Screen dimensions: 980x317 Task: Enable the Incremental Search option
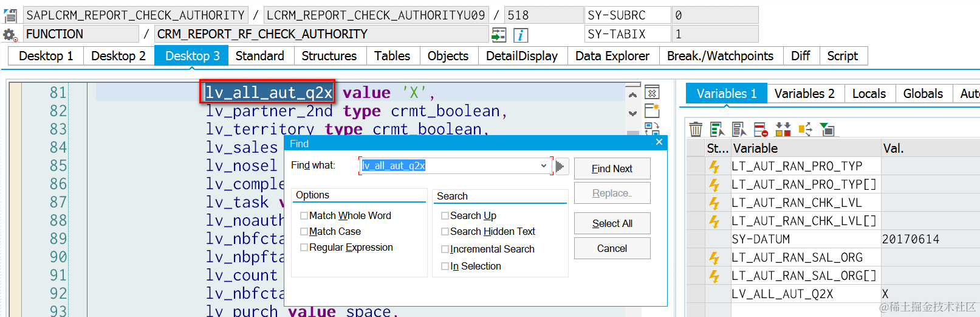[445, 249]
